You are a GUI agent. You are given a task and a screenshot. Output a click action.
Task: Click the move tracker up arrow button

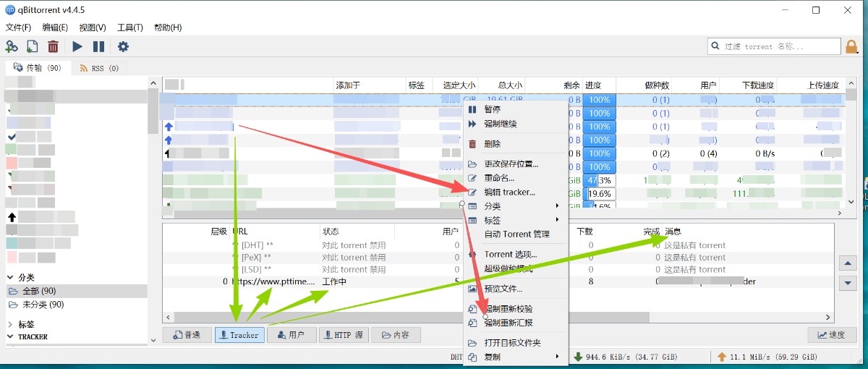click(848, 263)
